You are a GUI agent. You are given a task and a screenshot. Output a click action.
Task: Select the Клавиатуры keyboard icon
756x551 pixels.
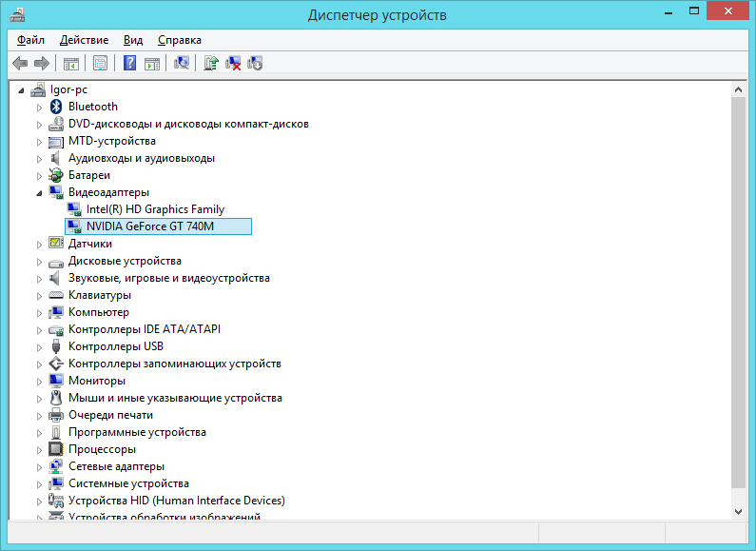pyautogui.click(x=56, y=295)
